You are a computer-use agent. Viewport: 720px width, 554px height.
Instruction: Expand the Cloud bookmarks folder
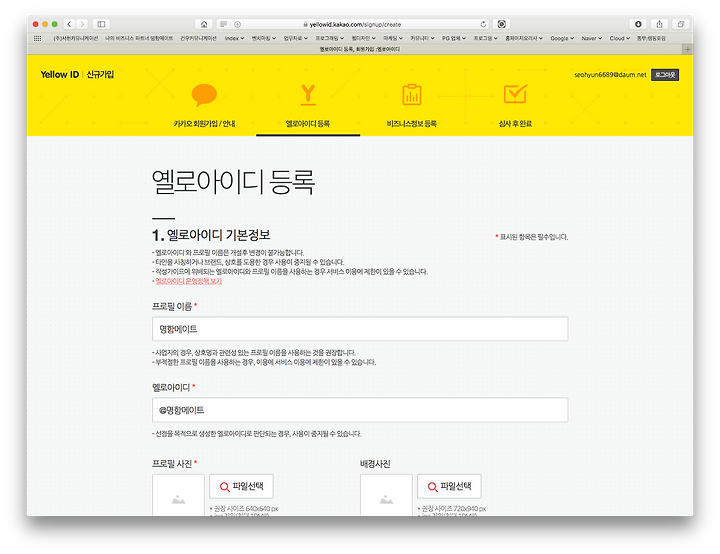click(x=619, y=38)
